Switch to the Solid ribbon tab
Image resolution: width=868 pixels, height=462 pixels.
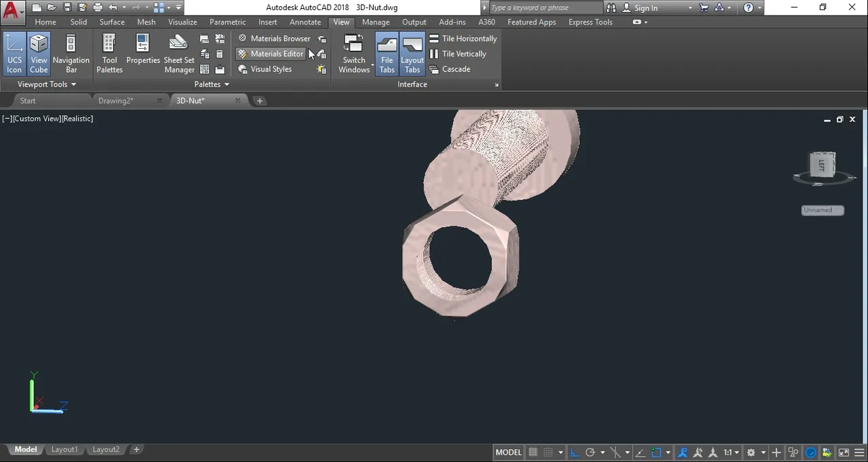tap(79, 22)
